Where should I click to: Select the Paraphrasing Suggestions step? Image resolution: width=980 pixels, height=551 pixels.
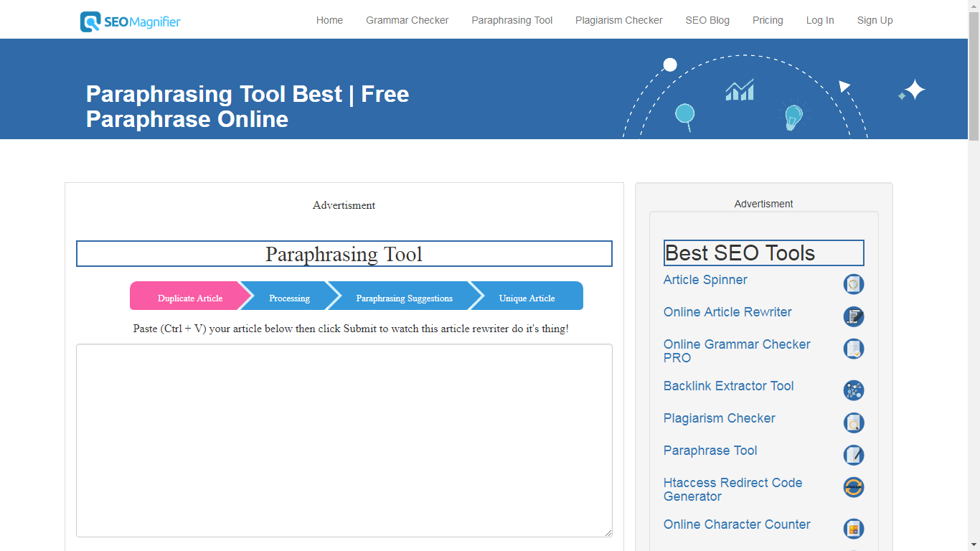(x=405, y=296)
